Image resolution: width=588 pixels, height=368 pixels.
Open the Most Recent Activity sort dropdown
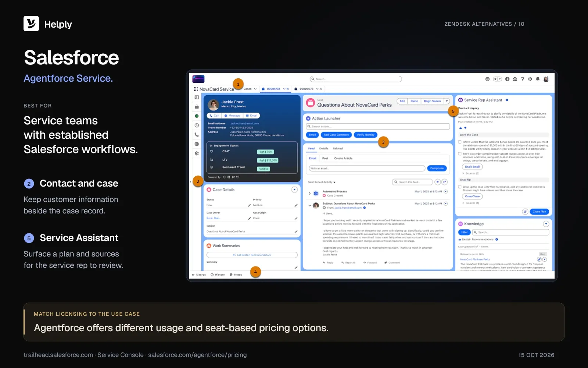click(x=322, y=182)
